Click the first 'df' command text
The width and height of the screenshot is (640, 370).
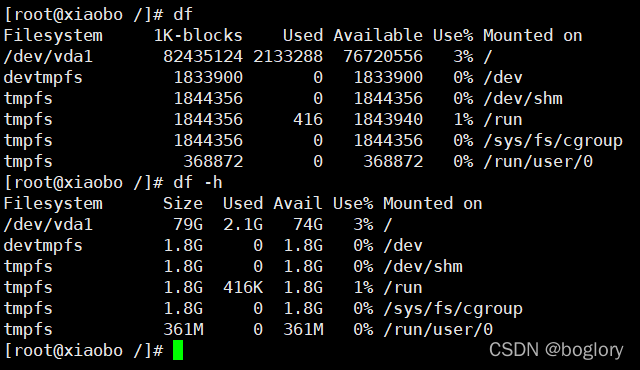point(183,15)
